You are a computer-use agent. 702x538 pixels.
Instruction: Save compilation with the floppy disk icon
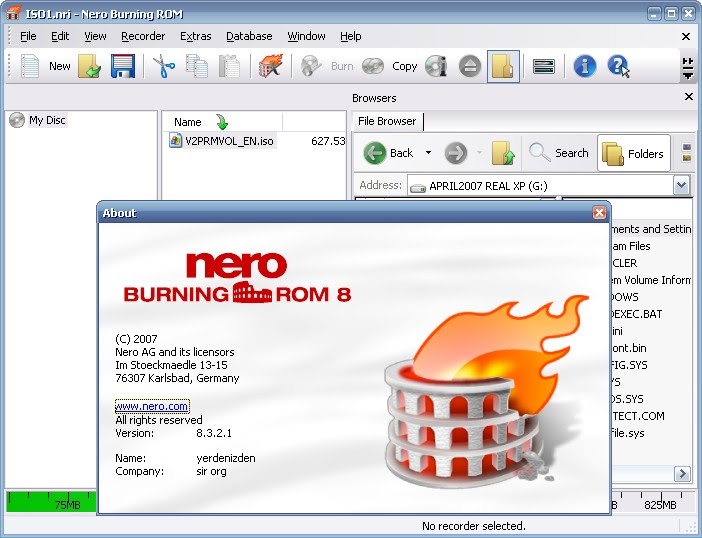[x=123, y=66]
